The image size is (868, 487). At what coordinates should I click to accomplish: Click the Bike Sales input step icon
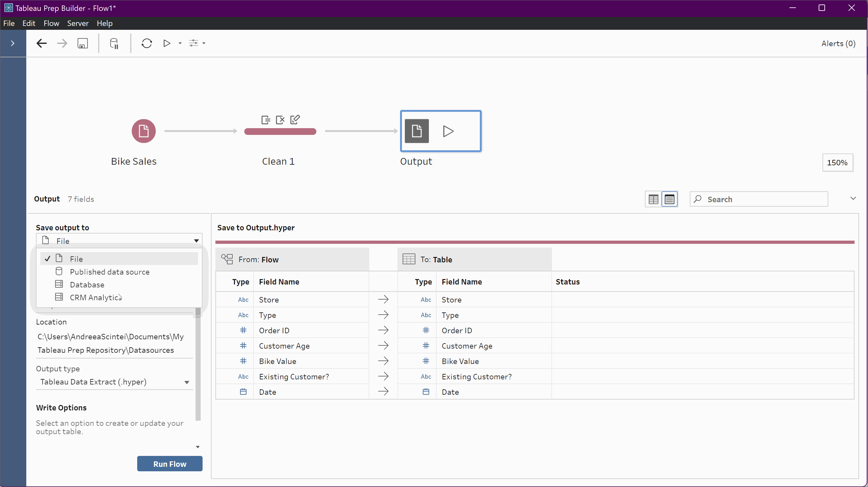click(x=144, y=131)
